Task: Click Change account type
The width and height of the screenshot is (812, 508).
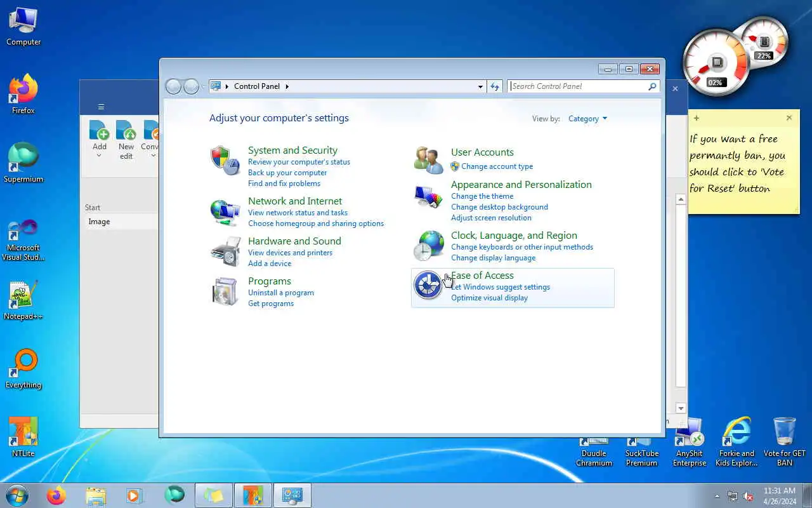Action: click(x=497, y=166)
